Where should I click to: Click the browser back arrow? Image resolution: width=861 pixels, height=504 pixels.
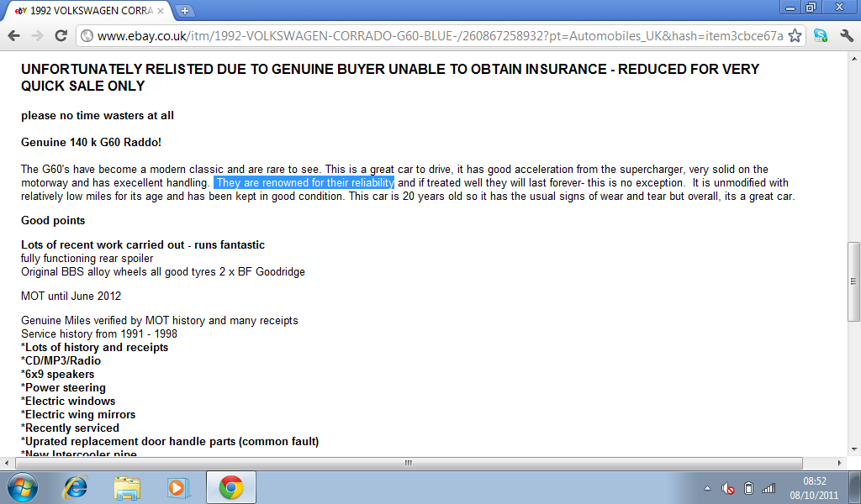click(13, 35)
